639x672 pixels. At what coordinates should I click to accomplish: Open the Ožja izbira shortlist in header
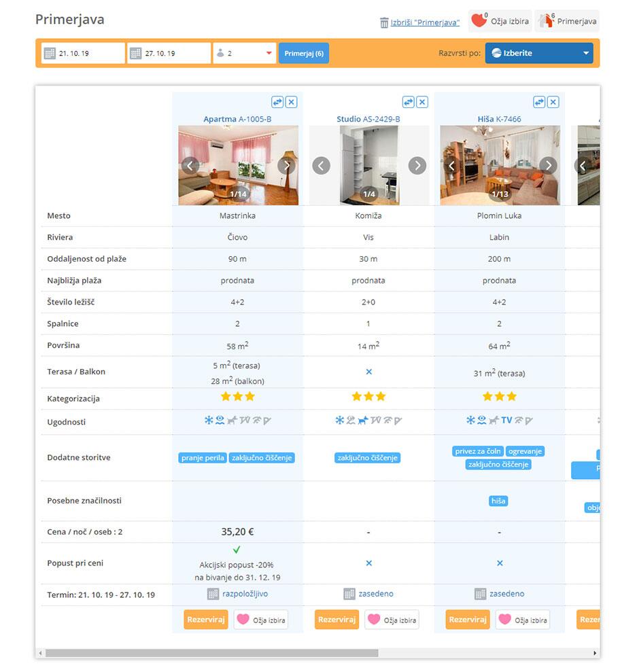pyautogui.click(x=500, y=21)
